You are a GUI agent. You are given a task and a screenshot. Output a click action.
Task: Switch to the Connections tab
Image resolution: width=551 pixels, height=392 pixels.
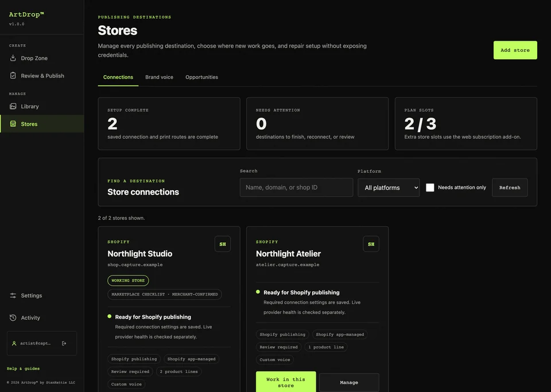click(118, 77)
